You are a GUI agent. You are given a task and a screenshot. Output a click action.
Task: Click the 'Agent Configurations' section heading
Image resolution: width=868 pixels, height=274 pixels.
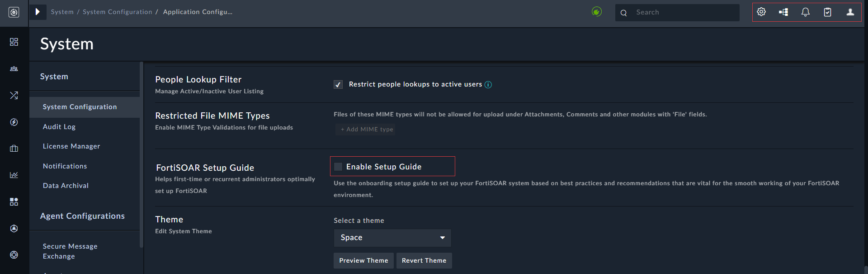click(x=82, y=216)
